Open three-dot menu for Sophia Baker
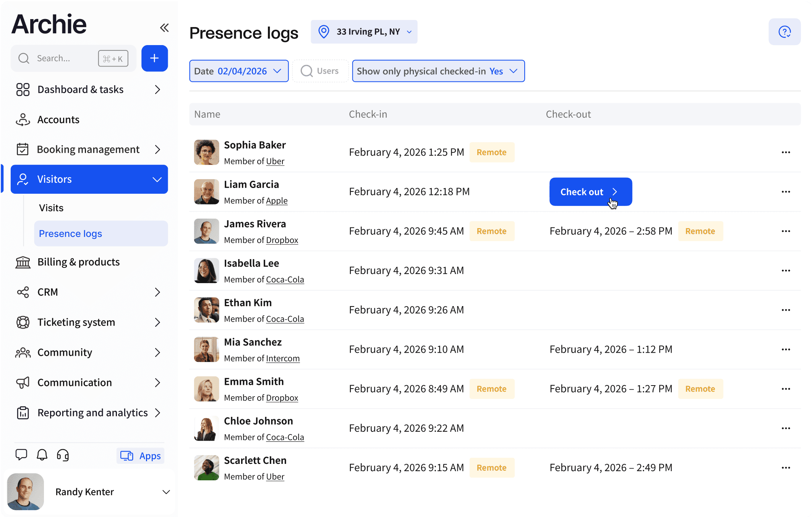Viewport: 812px width, 517px height. (786, 152)
